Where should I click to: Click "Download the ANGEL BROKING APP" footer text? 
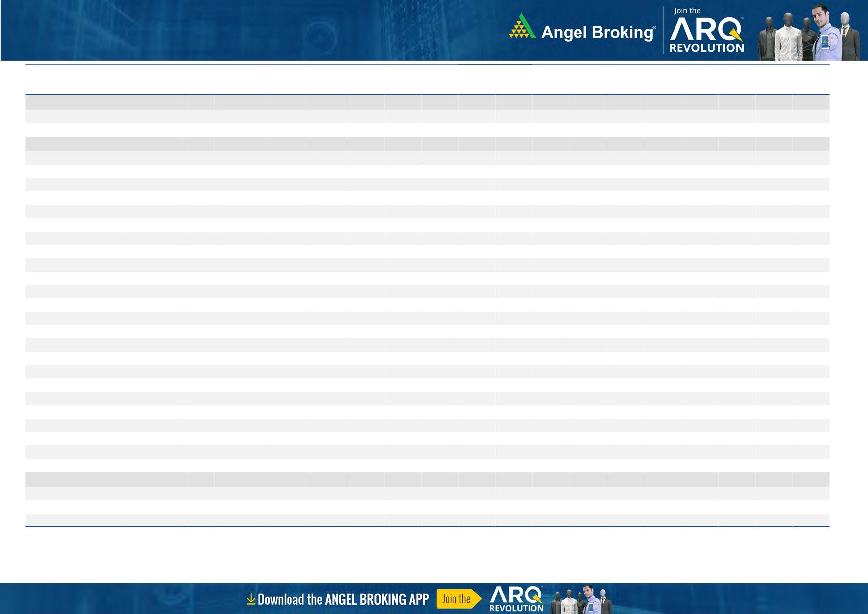click(343, 599)
